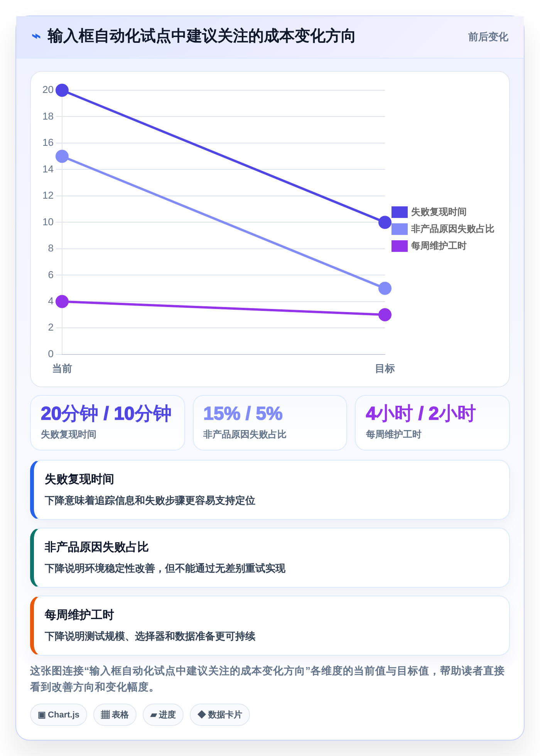The height and width of the screenshot is (756, 540).
Task: Click the 非产品原因失败占比 description card heading
Action: (x=96, y=547)
